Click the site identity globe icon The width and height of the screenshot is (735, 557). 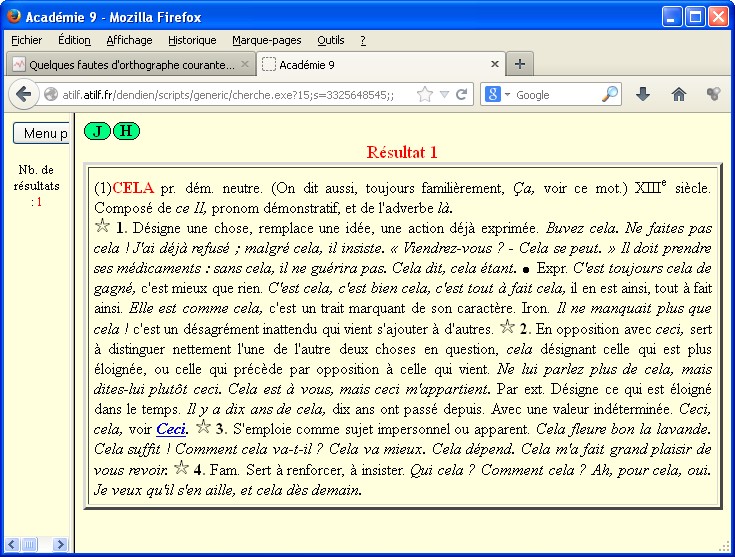tap(51, 95)
